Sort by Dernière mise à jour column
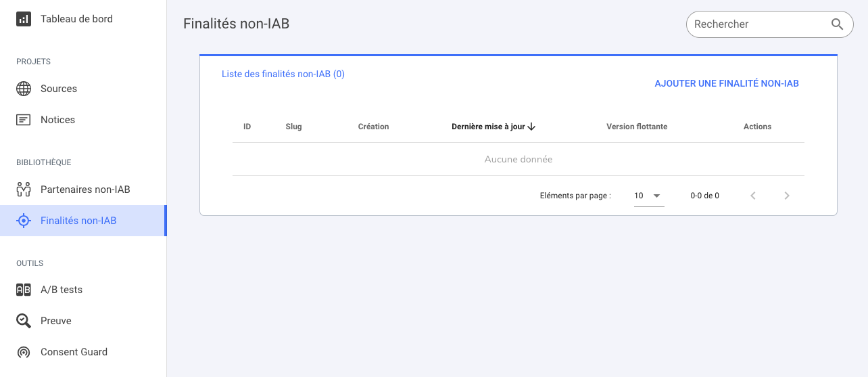868x377 pixels. (x=493, y=127)
